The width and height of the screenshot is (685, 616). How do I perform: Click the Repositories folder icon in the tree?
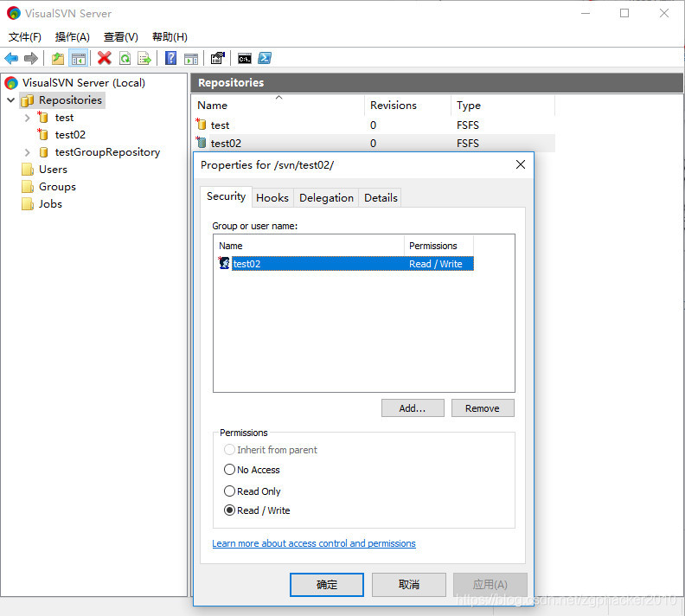pyautogui.click(x=27, y=100)
